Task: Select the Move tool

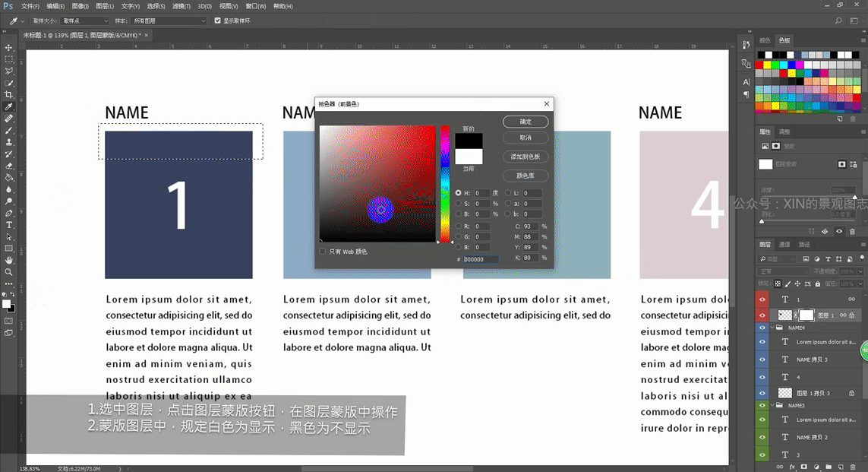Action: click(x=9, y=48)
